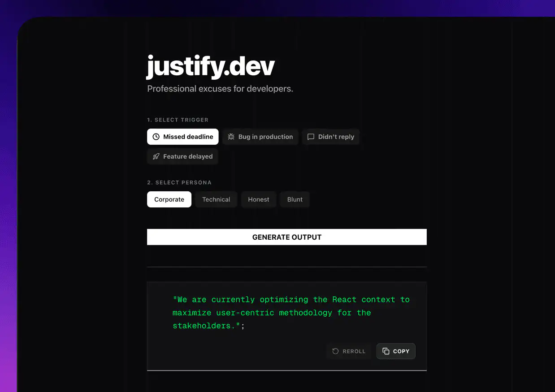Click the GENERATE OUTPUT button

(286, 237)
